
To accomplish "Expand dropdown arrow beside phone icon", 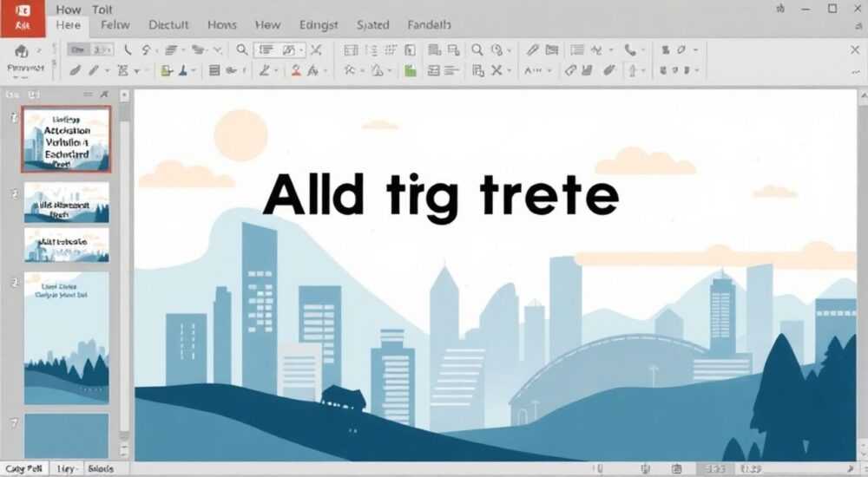I will (x=642, y=49).
